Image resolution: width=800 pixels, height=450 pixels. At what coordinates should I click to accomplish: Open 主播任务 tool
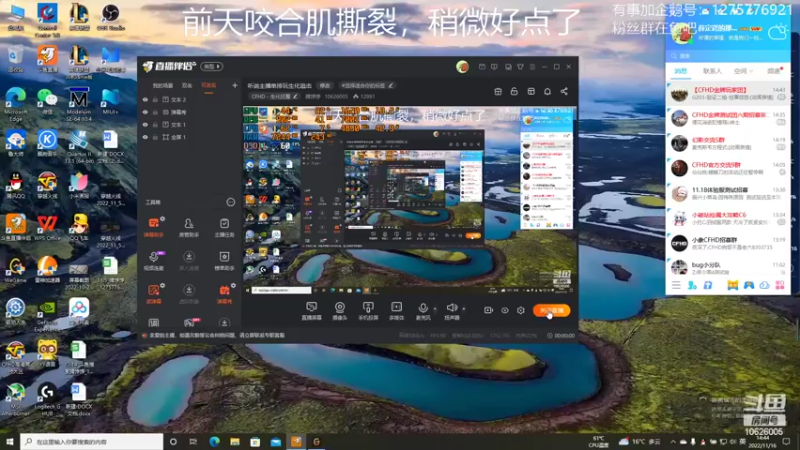[224, 228]
